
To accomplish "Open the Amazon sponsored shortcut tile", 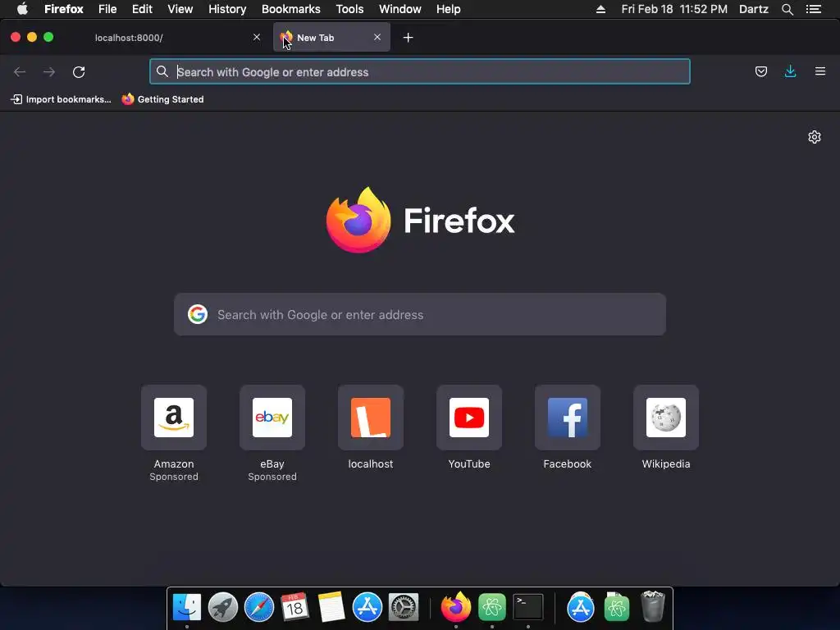I will click(174, 418).
